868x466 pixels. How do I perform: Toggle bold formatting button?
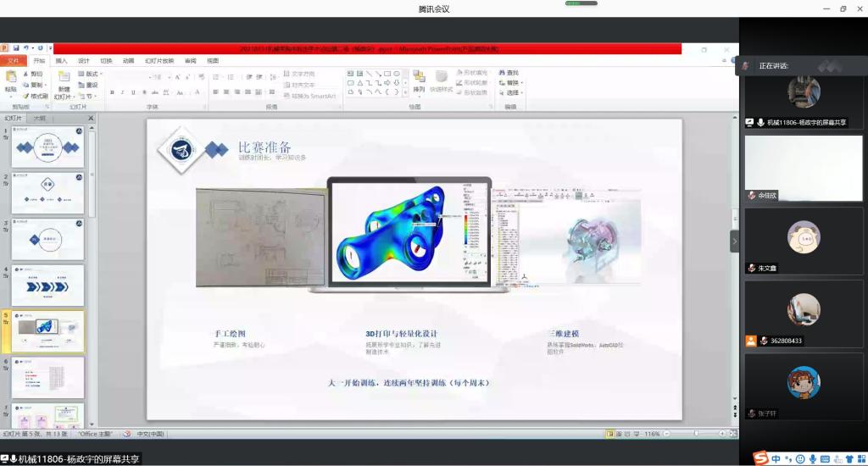pyautogui.click(x=112, y=92)
